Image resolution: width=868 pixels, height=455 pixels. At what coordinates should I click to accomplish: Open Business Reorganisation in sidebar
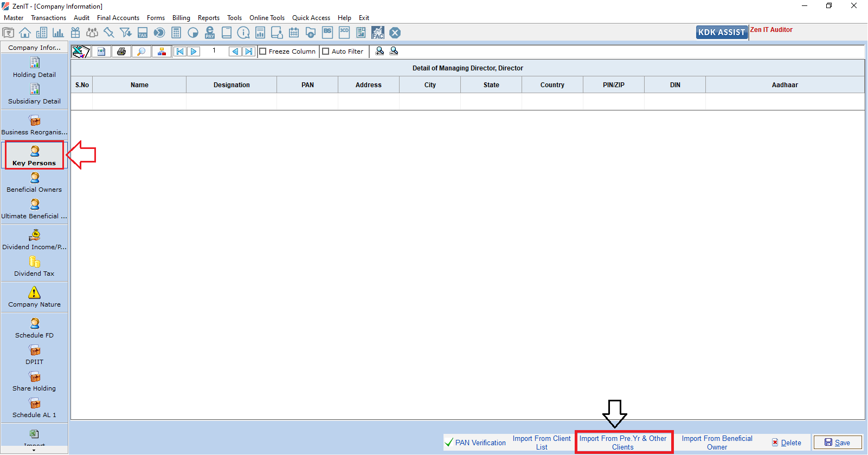34,125
